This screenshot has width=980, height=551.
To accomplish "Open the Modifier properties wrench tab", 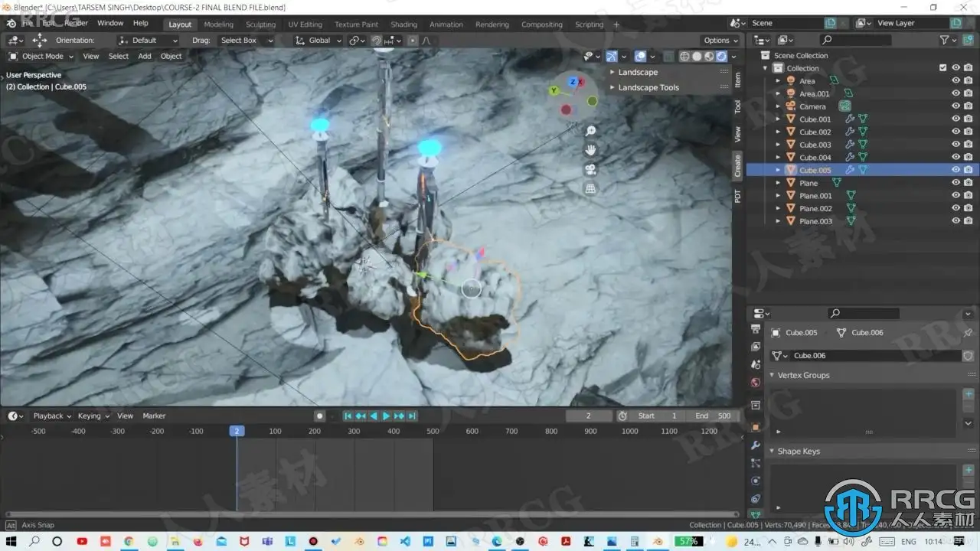I will pyautogui.click(x=756, y=445).
